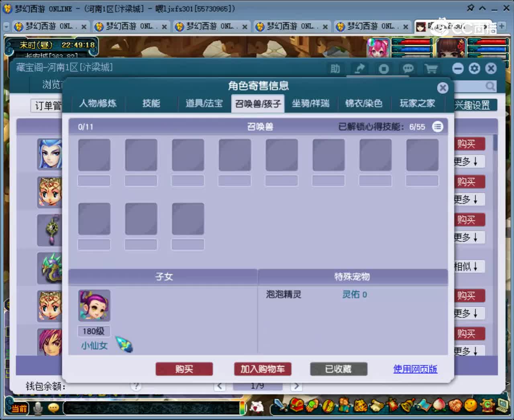Click the first 购买 button in background list

[x=469, y=144]
